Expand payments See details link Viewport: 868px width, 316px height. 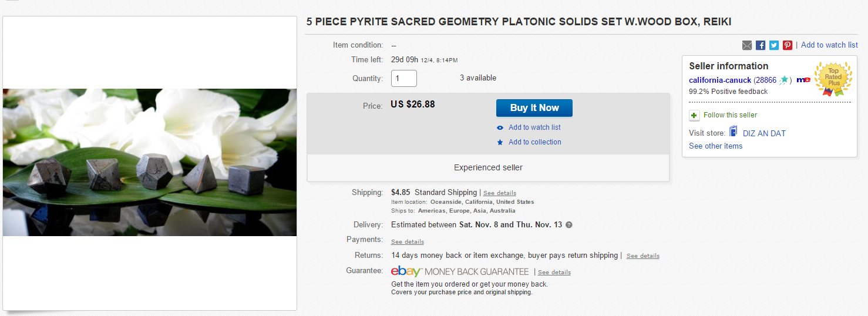coord(408,242)
